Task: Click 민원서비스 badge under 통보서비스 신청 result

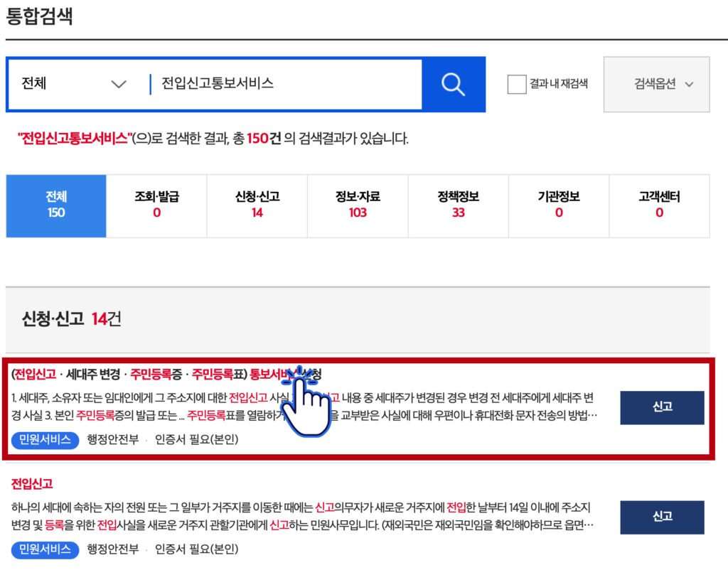Action: (x=44, y=440)
